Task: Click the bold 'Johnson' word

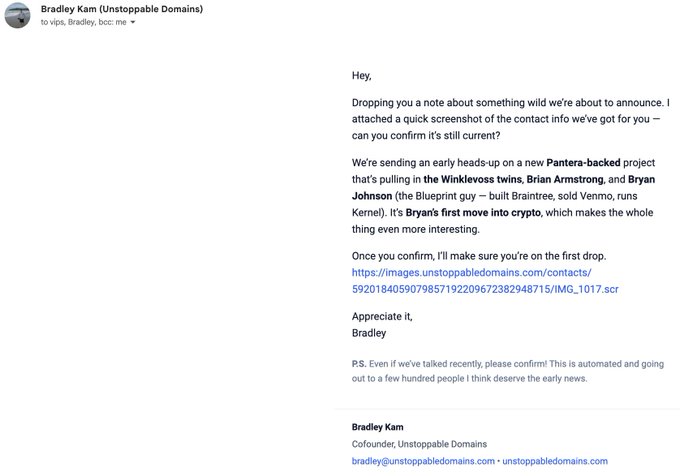Action: (374, 195)
